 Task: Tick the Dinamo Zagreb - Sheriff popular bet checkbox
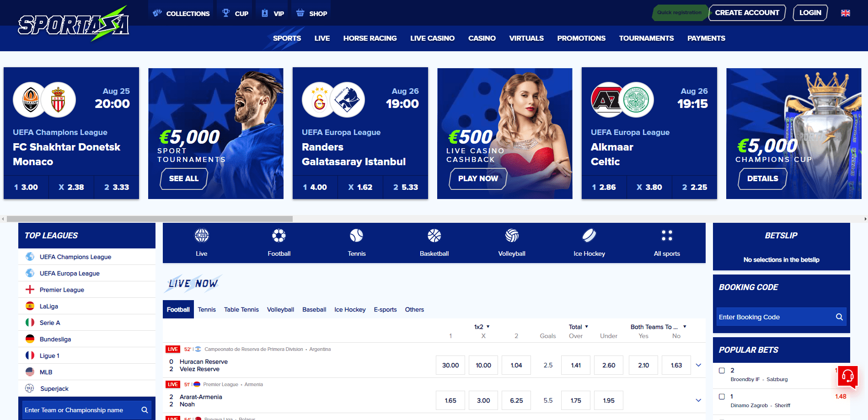pyautogui.click(x=722, y=397)
